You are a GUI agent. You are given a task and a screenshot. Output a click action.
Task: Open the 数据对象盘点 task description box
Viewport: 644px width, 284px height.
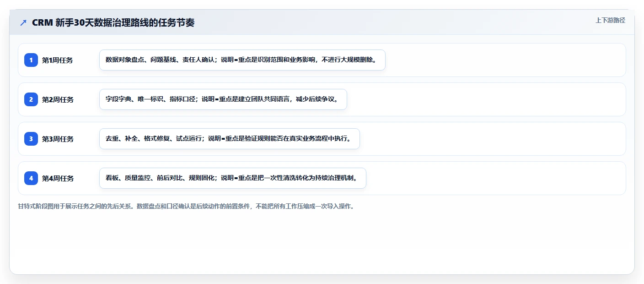tap(242, 60)
